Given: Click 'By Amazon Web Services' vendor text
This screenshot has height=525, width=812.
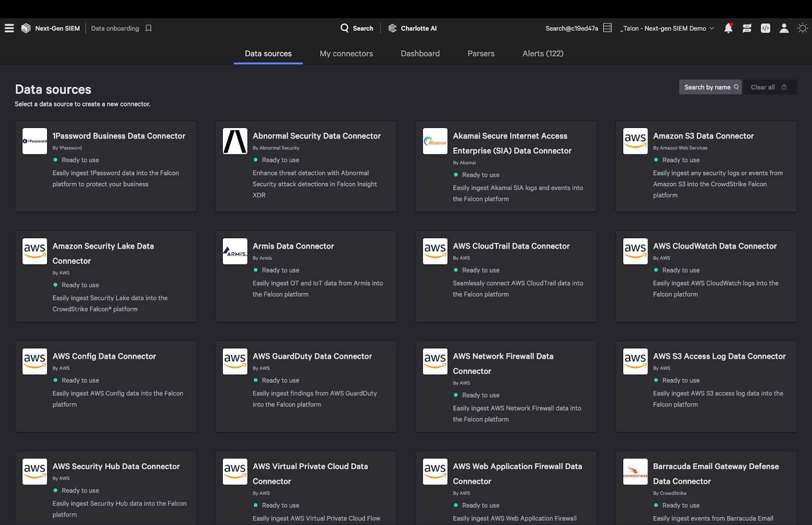Looking at the screenshot, I should tap(680, 148).
